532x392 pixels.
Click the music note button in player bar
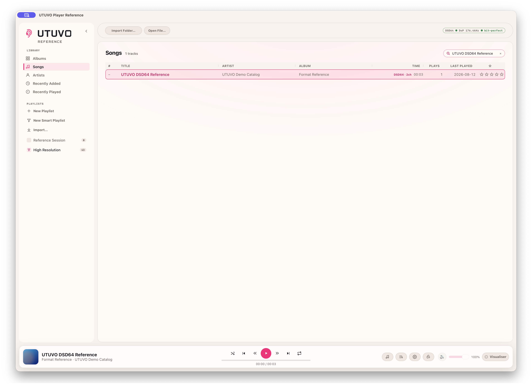[387, 357]
